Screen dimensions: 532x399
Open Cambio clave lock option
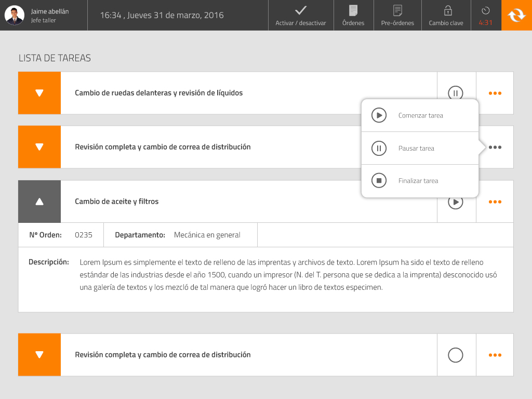pyautogui.click(x=446, y=15)
